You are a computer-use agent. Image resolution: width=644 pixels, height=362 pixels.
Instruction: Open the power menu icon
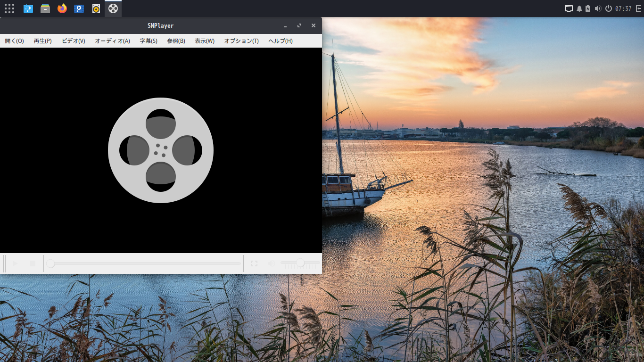609,8
